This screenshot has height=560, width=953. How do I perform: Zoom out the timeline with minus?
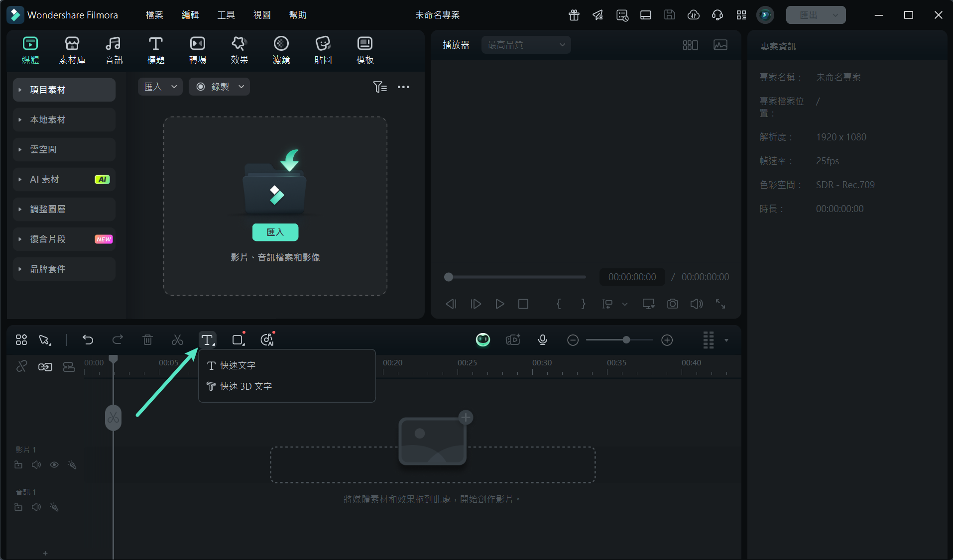[573, 340]
